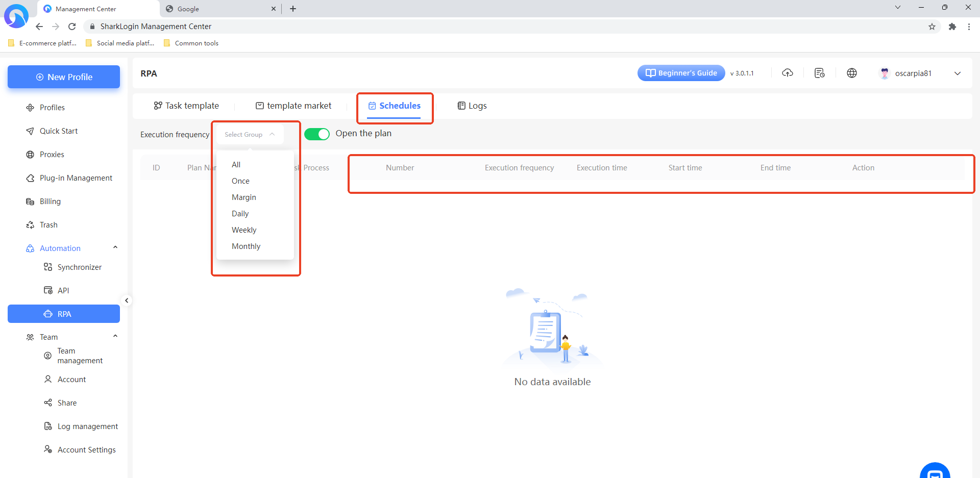Open the template market tab
This screenshot has height=478, width=980.
pyautogui.click(x=293, y=106)
